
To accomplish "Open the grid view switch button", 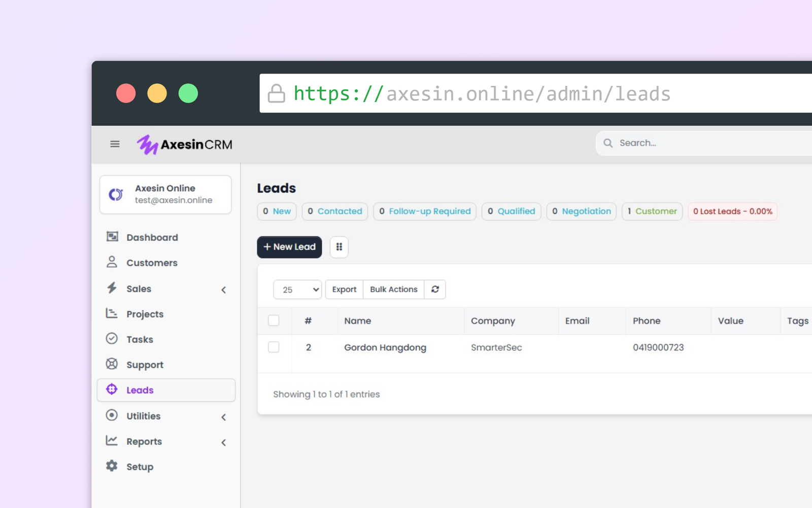I will click(x=339, y=247).
